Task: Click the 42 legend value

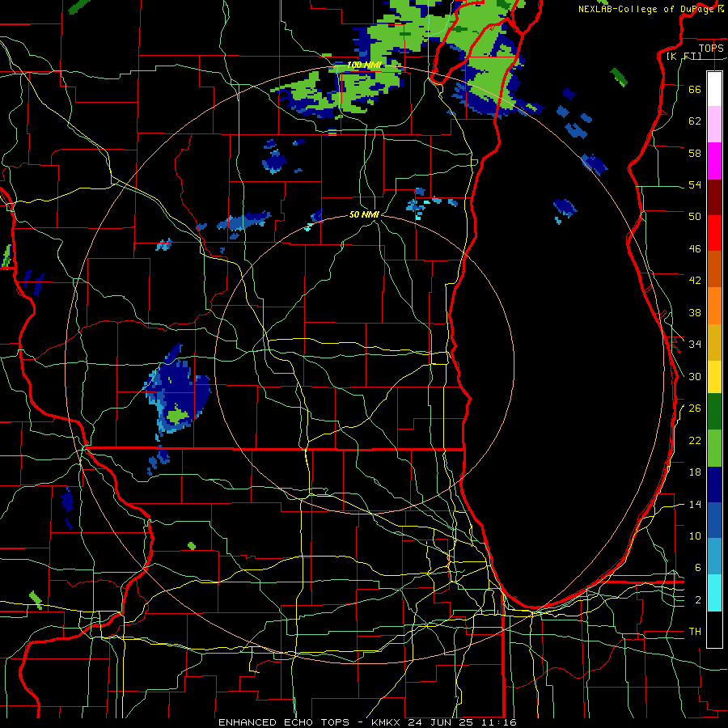Action: pos(695,281)
